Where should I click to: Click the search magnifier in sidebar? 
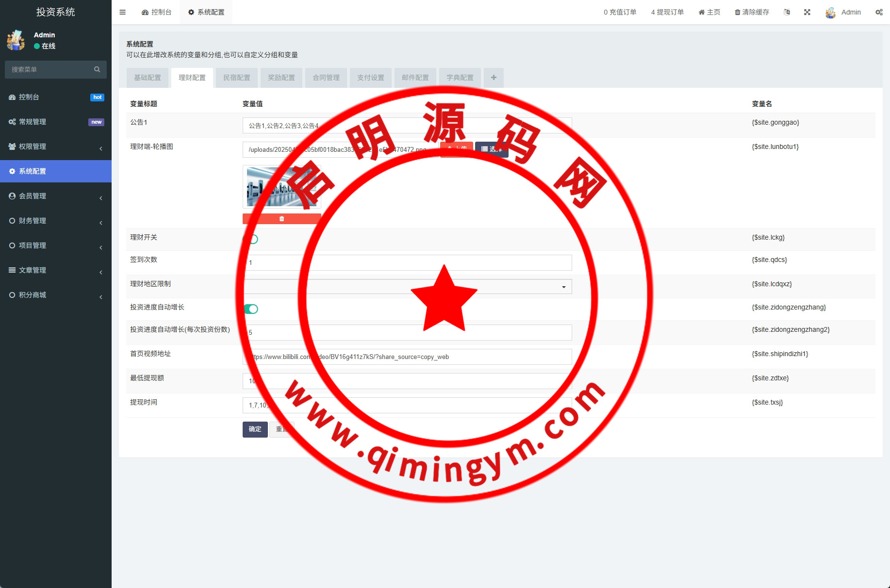pyautogui.click(x=97, y=69)
